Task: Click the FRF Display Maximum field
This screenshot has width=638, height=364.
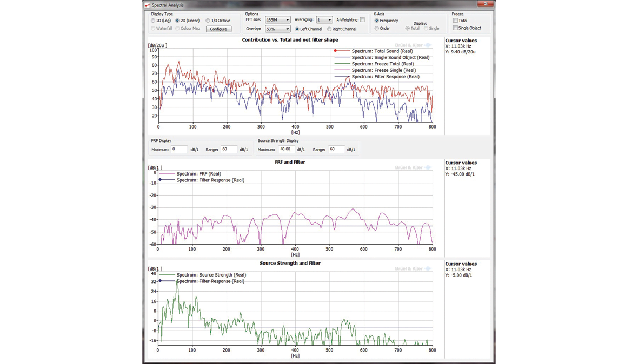Action: [x=179, y=149]
